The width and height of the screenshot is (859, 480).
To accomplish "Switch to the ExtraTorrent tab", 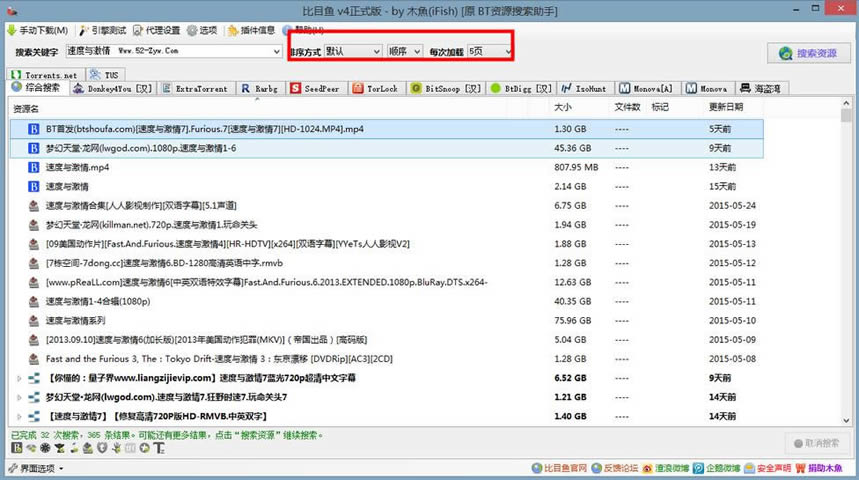I will [196, 88].
